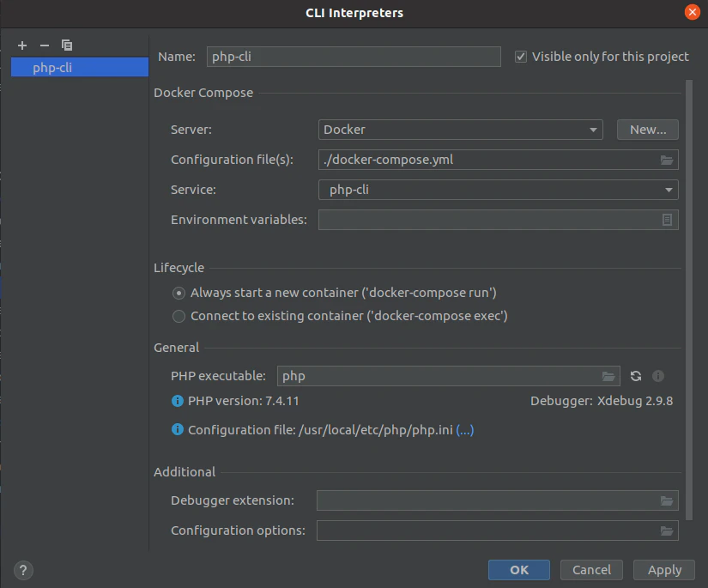Confirm settings with OK button

click(519, 570)
